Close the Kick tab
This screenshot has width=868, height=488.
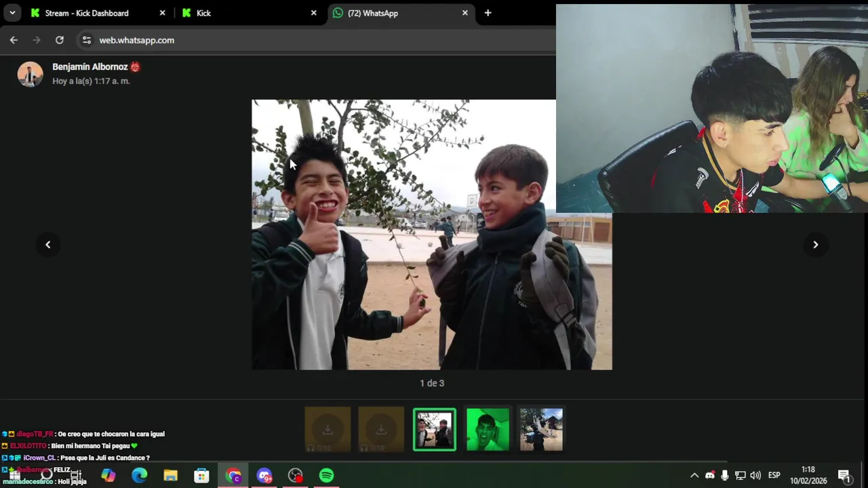click(313, 13)
